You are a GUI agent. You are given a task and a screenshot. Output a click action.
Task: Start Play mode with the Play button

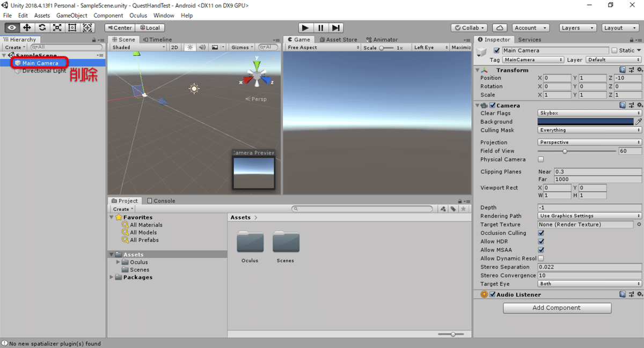click(305, 27)
